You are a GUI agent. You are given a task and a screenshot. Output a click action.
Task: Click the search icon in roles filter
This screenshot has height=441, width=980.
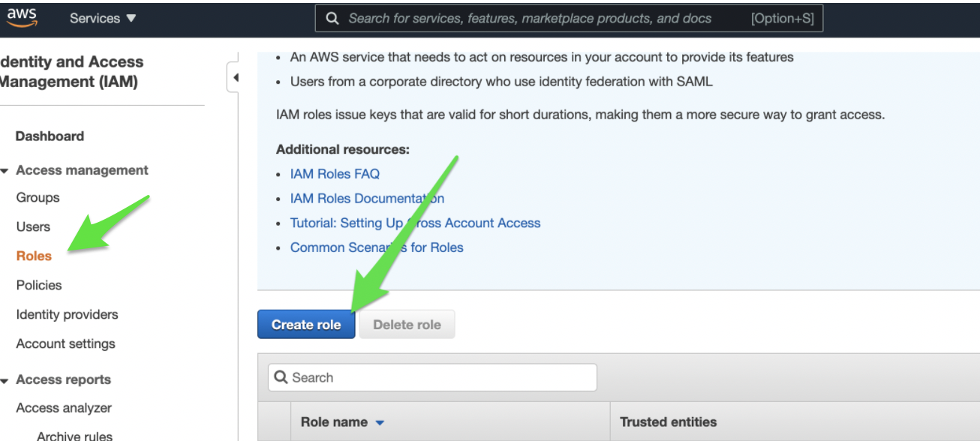click(x=281, y=377)
